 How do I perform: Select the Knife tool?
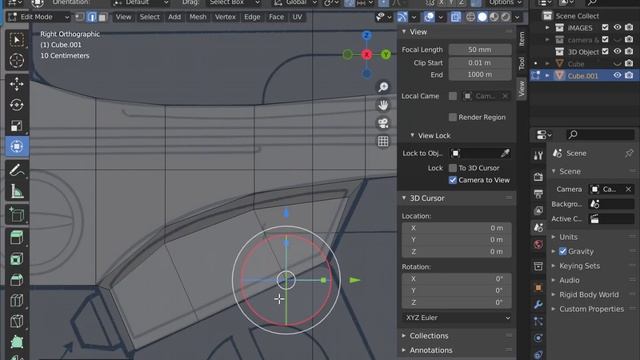pos(17,321)
